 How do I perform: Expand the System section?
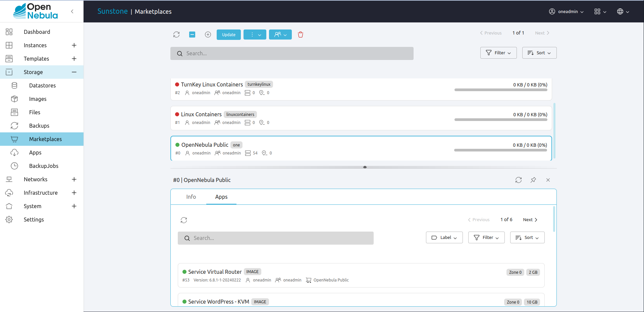coord(74,206)
